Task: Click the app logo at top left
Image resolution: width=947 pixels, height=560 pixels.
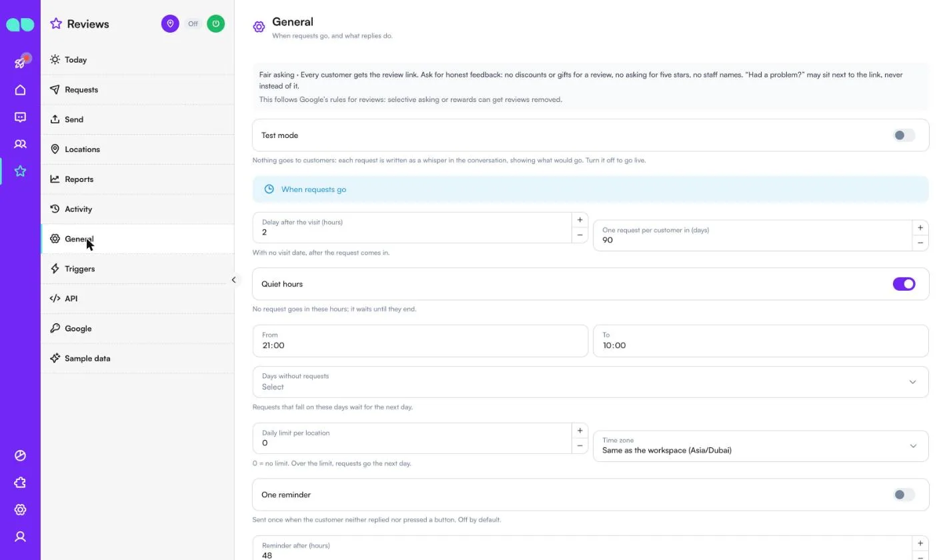Action: point(20,25)
